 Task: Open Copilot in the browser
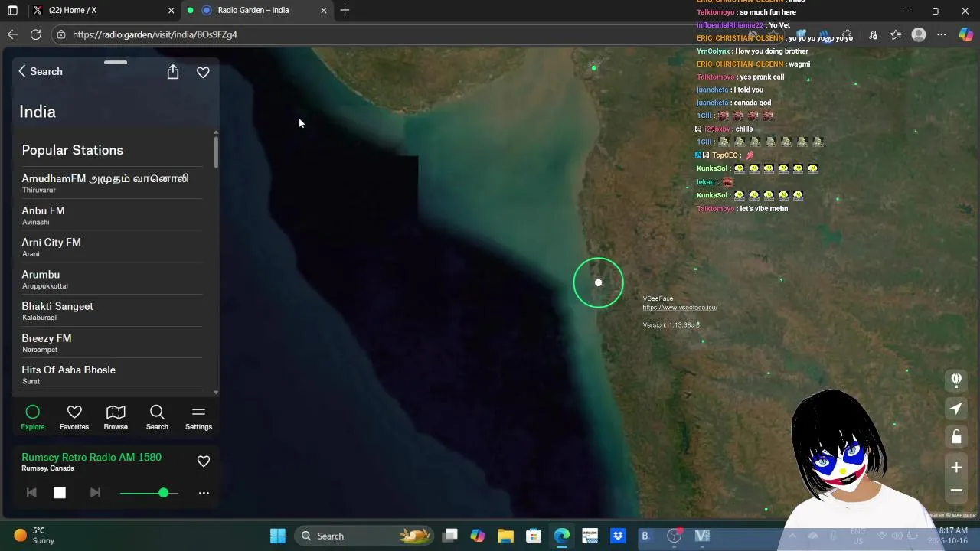click(966, 34)
